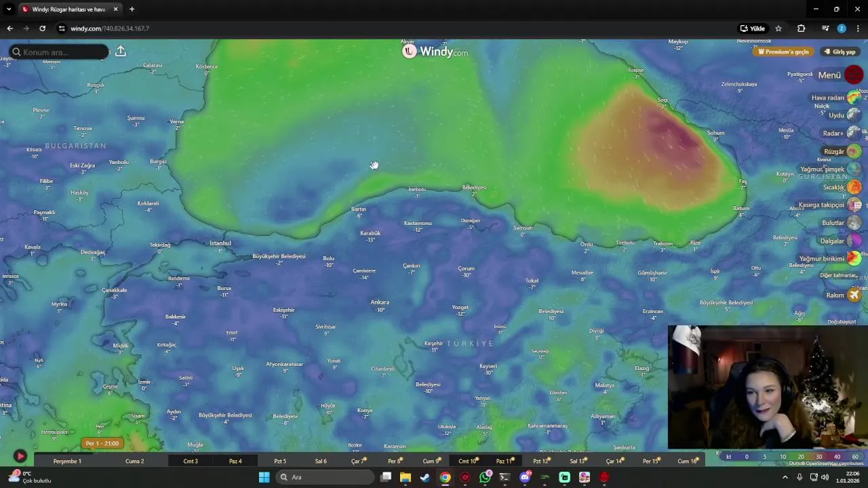Open a new browser tab
The width and height of the screenshot is (868, 488).
tap(132, 9)
